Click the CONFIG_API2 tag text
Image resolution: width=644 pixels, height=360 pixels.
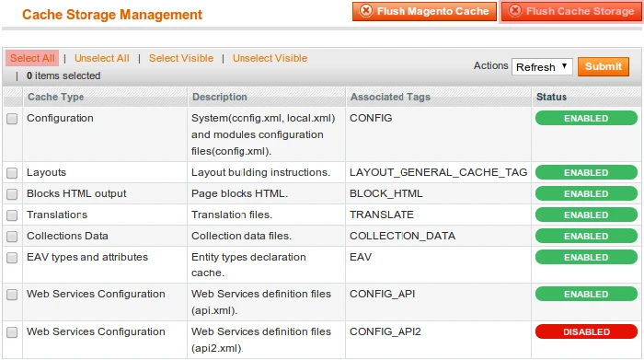coord(385,331)
